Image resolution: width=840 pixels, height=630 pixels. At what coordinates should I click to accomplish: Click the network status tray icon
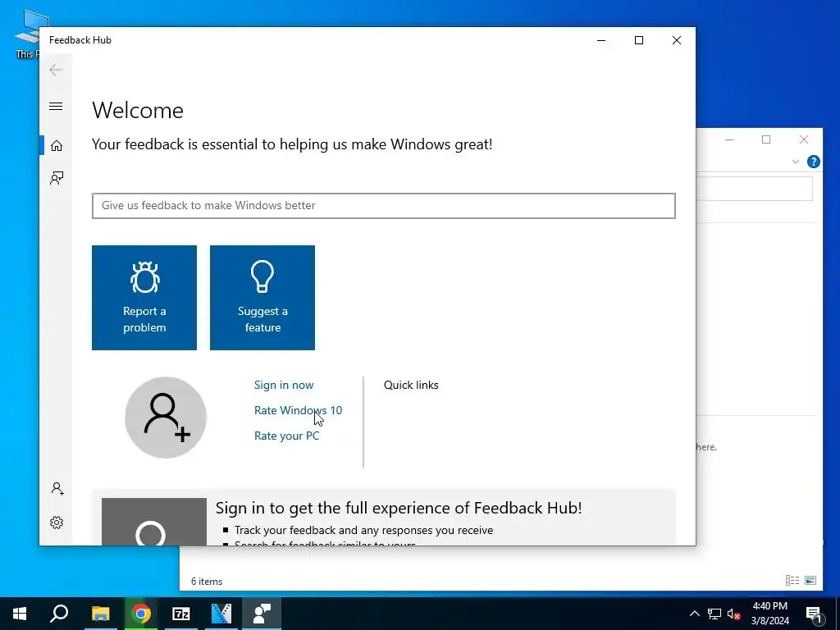pyautogui.click(x=714, y=614)
